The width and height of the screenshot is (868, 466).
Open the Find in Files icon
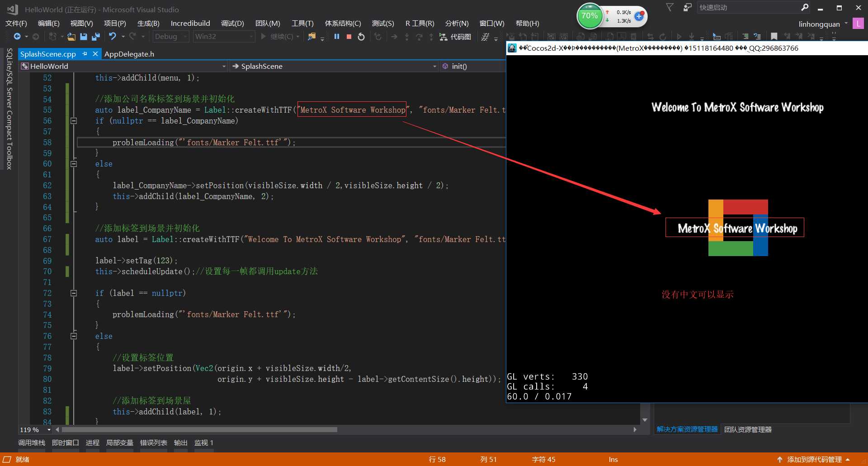311,37
